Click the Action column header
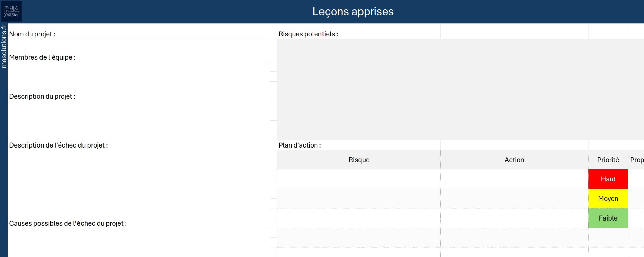Viewport: 644px width, 257px height. (x=514, y=160)
